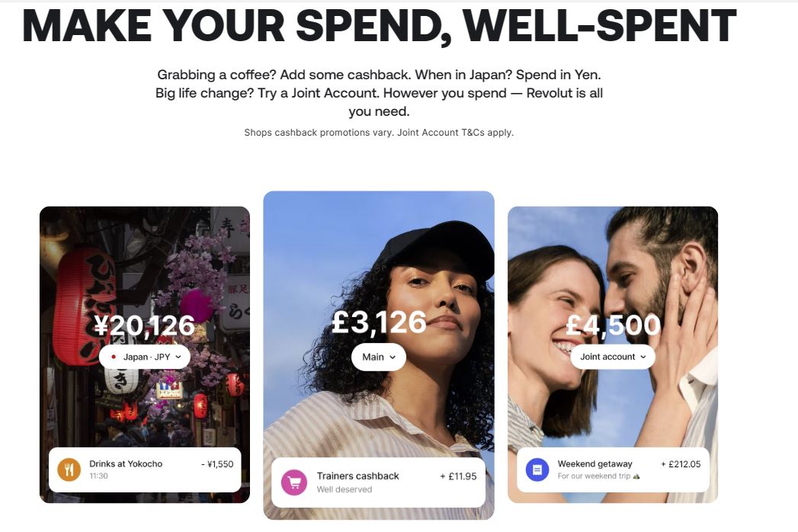View the Weekend getaway transaction title
This screenshot has height=532, width=798.
coord(594,463)
